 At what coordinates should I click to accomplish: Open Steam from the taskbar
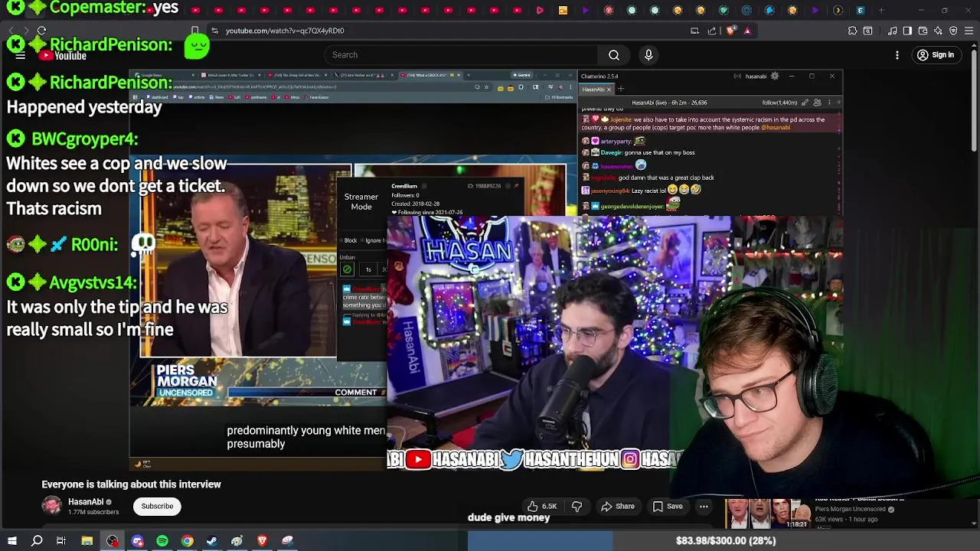[212, 541]
